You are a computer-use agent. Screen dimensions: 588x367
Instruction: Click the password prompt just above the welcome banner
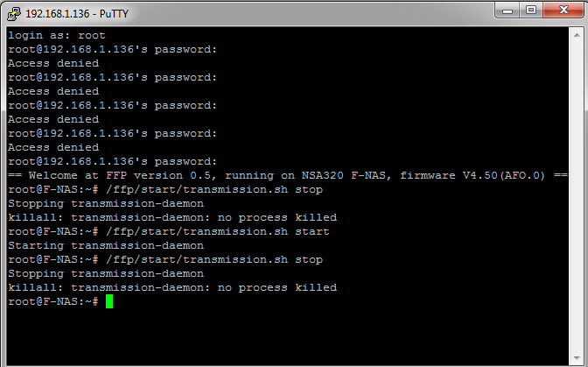pos(113,161)
